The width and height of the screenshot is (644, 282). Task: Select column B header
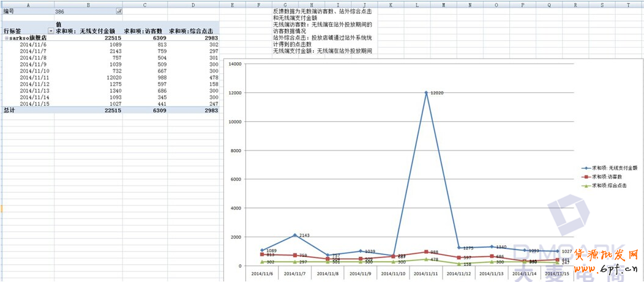(x=89, y=4)
